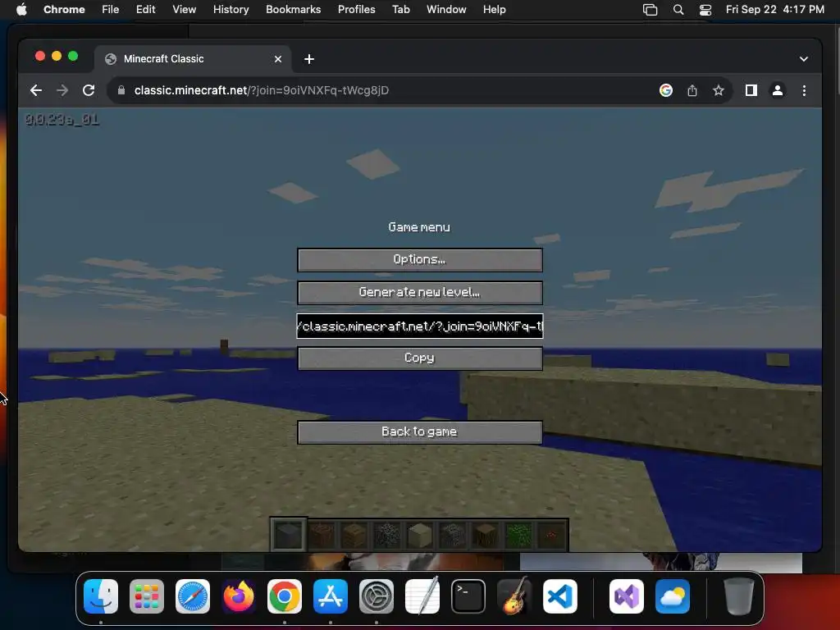Share this page using the share icon
This screenshot has height=630, width=840.
click(x=692, y=90)
